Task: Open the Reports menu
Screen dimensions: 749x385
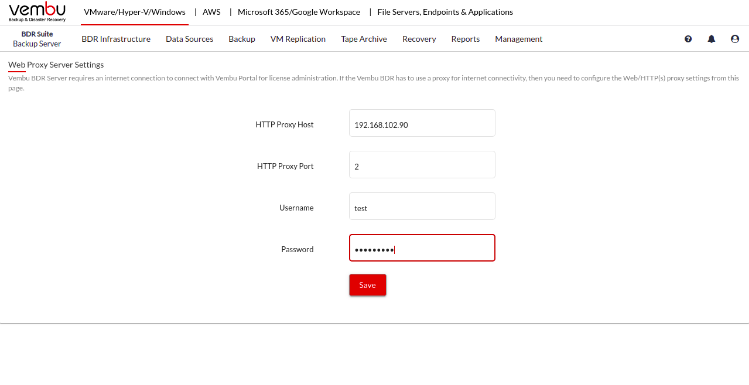Action: pos(465,39)
